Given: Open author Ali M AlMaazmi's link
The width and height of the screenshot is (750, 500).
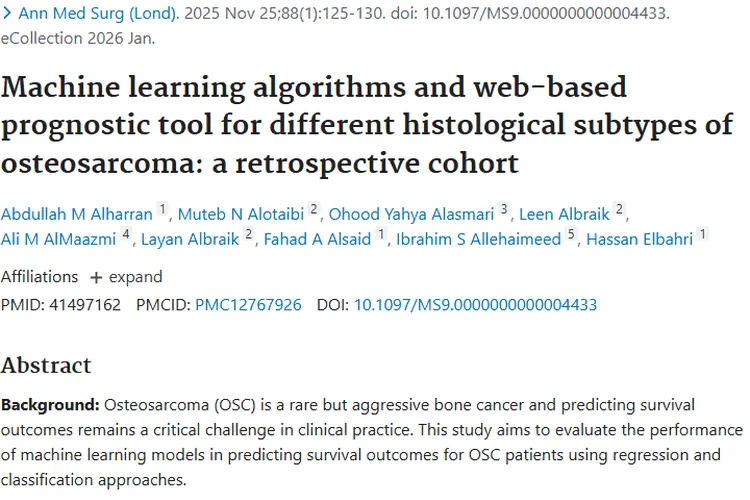Looking at the screenshot, I should coord(59,239).
